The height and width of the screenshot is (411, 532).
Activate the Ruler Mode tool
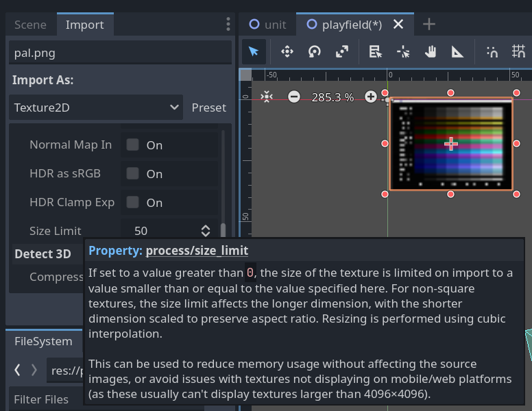click(x=457, y=52)
